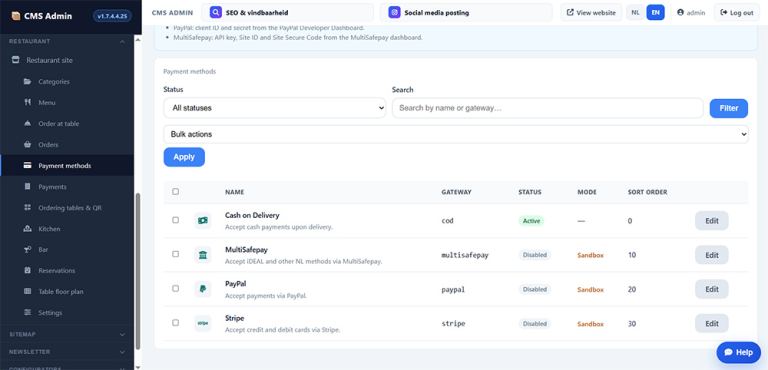Click the MultiSafepay Disabled status badge

pyautogui.click(x=534, y=255)
